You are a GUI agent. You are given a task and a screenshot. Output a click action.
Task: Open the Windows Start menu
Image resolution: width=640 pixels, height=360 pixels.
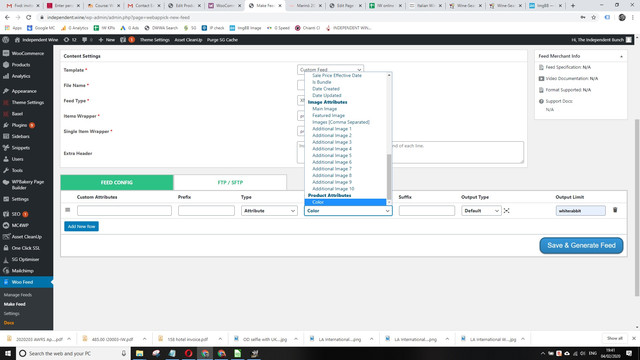pos(8,353)
